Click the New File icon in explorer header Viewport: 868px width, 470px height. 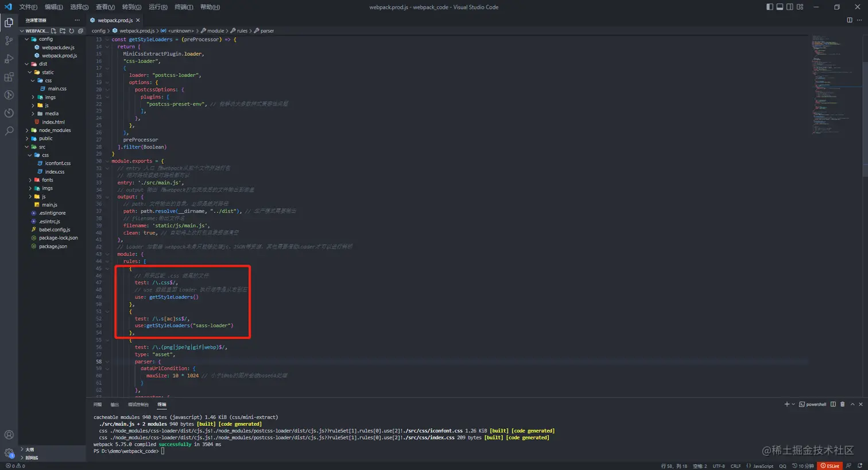point(53,31)
